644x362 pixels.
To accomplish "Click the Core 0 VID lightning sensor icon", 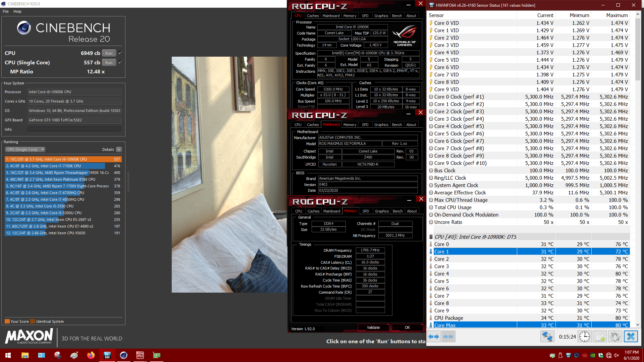I will 431,23.
